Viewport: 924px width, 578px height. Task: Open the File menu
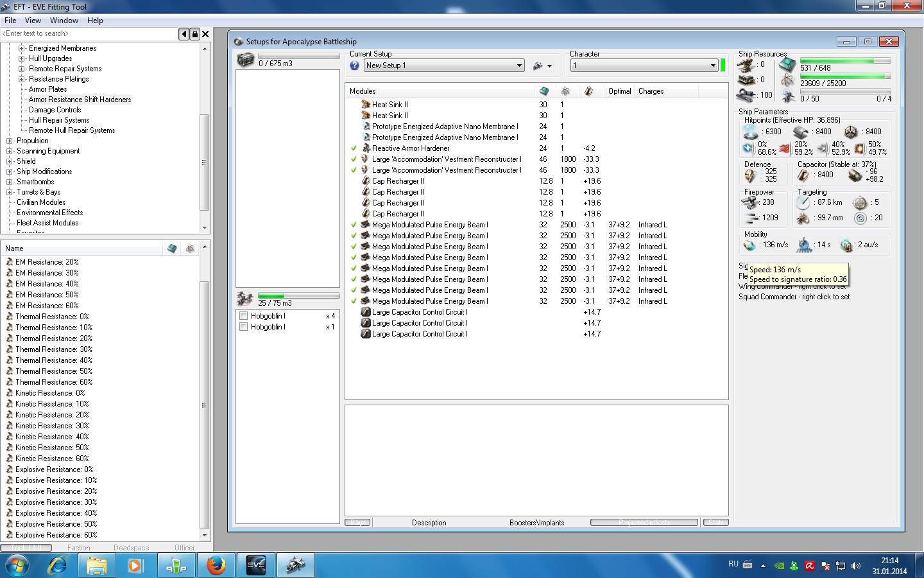coord(10,21)
